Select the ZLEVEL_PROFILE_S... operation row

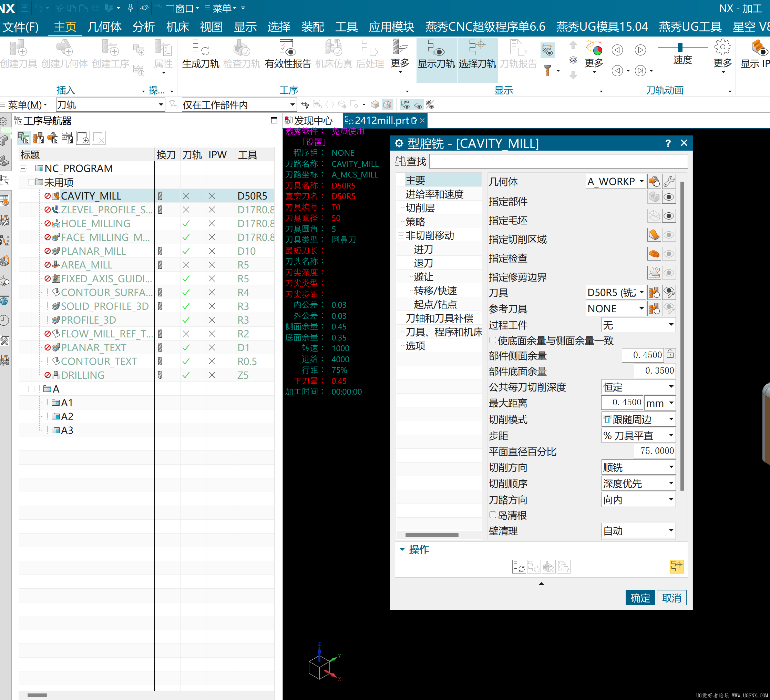[146, 210]
